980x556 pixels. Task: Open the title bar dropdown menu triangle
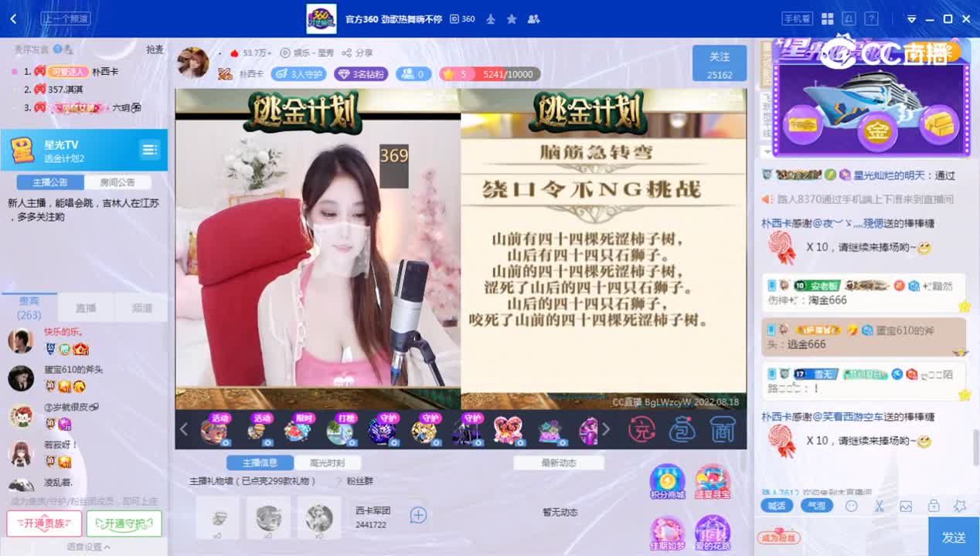click(x=911, y=19)
